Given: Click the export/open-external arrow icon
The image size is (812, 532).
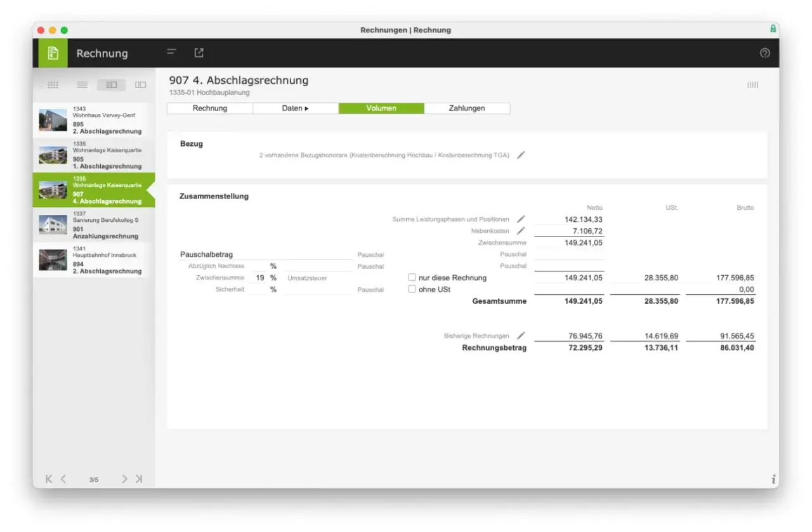Looking at the screenshot, I should click(199, 53).
